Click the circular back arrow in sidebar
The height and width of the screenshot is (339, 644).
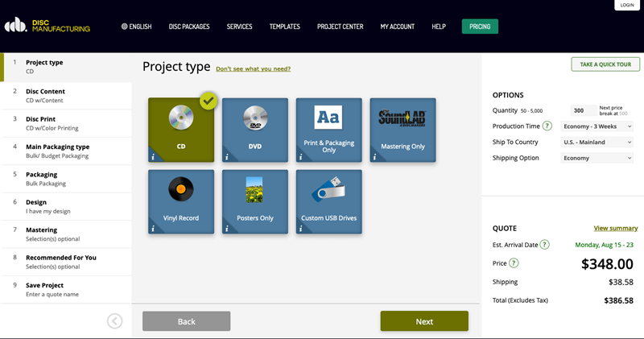coord(114,321)
